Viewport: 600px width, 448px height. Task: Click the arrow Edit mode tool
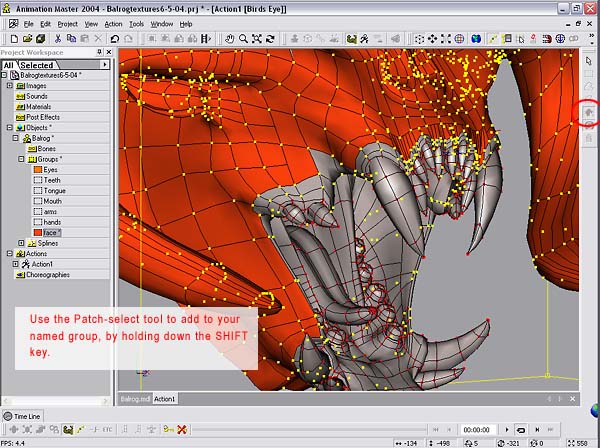[589, 61]
